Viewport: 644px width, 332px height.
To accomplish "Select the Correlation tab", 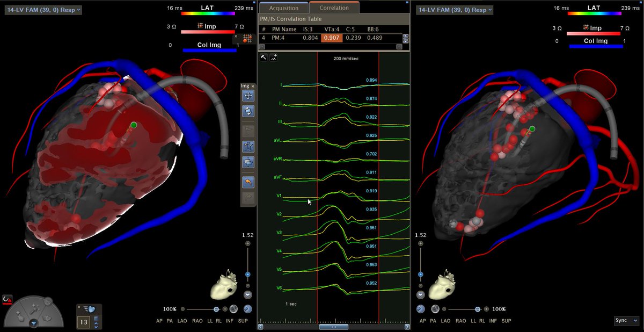I will pyautogui.click(x=334, y=8).
